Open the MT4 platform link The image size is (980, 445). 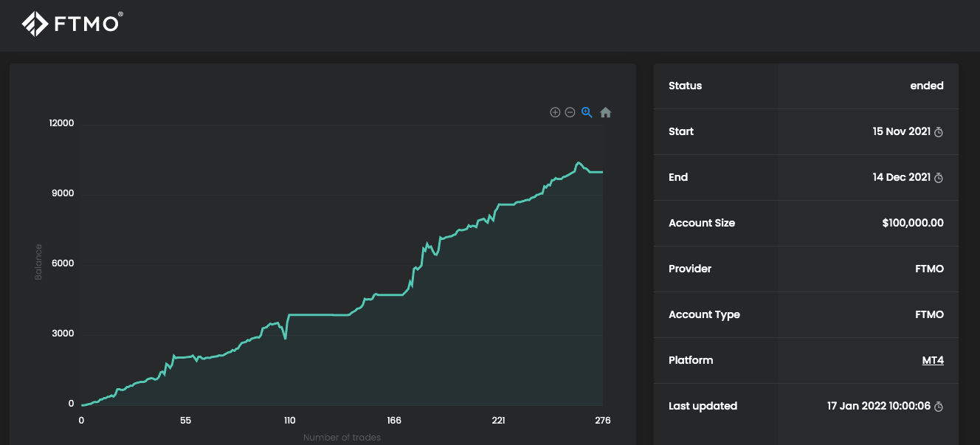tap(933, 360)
